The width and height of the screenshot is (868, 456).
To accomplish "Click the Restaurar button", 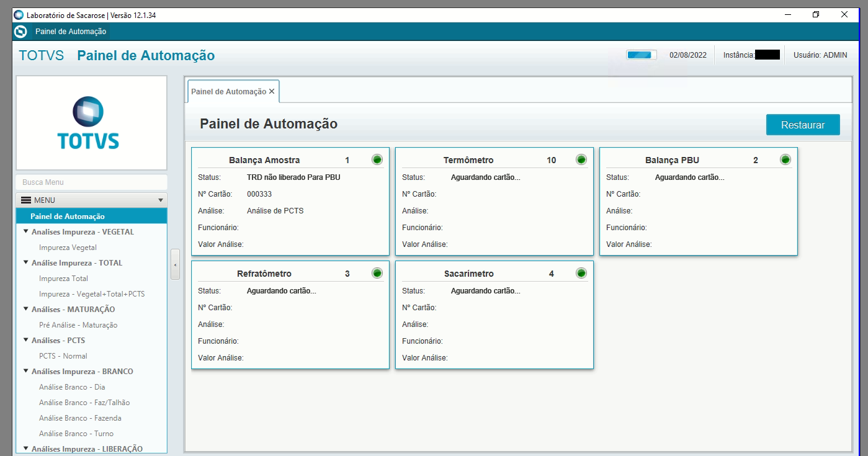I will click(x=802, y=125).
